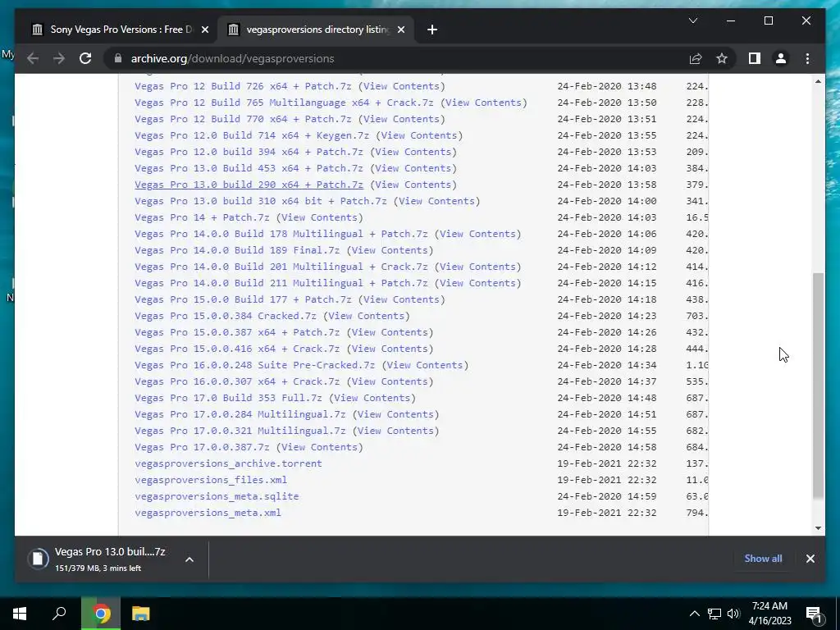Screen dimensions: 840x630
Task: Click Show all downloads
Action: click(x=763, y=558)
